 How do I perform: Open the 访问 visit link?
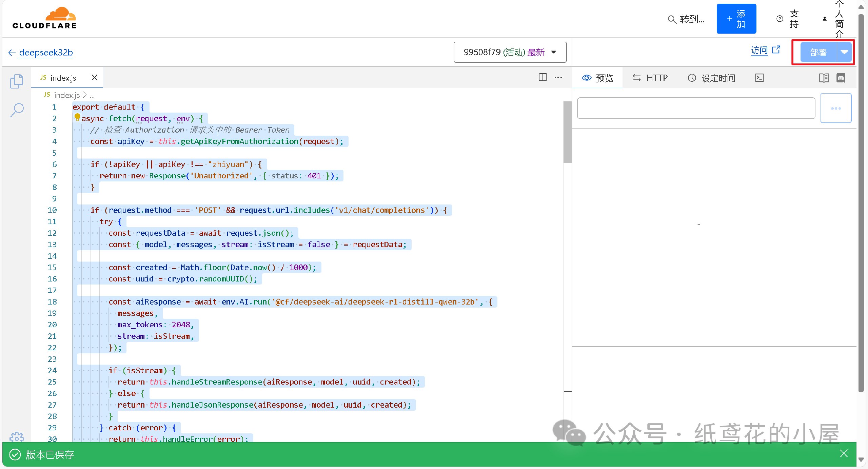(759, 51)
